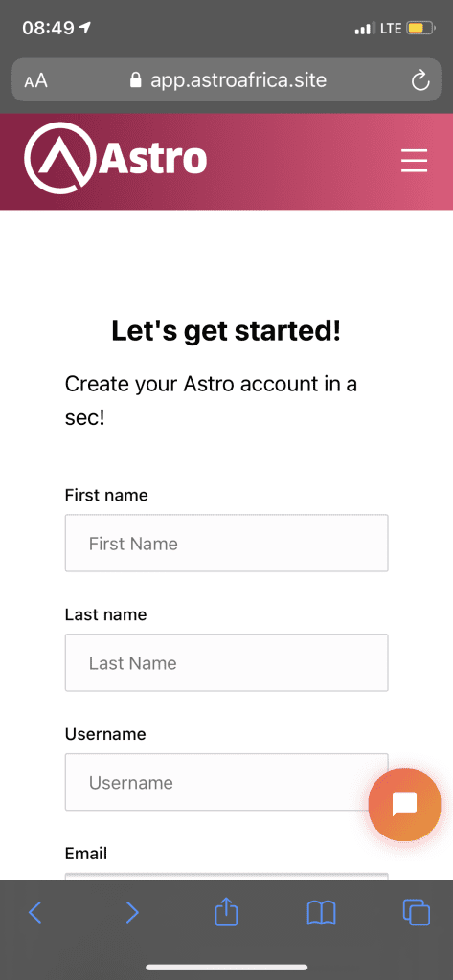Viewport: 453px width, 980px height.
Task: Tap the Safari forward arrow
Action: point(132,912)
